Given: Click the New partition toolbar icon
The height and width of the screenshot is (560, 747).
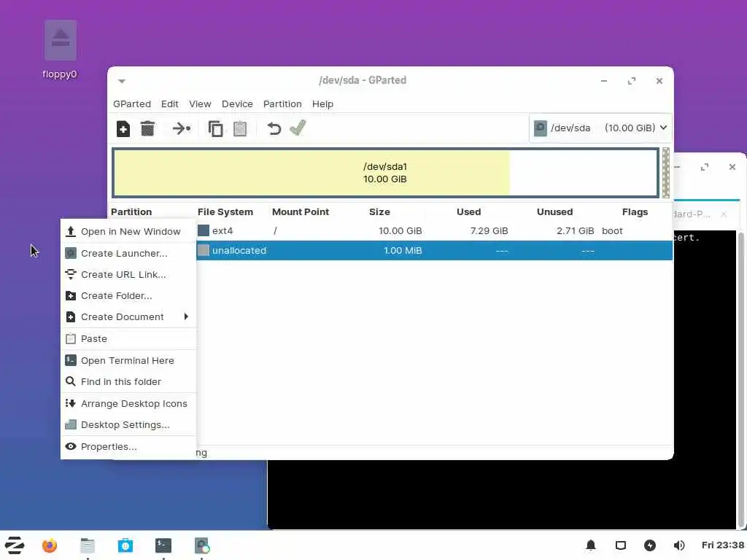Looking at the screenshot, I should pos(123,128).
